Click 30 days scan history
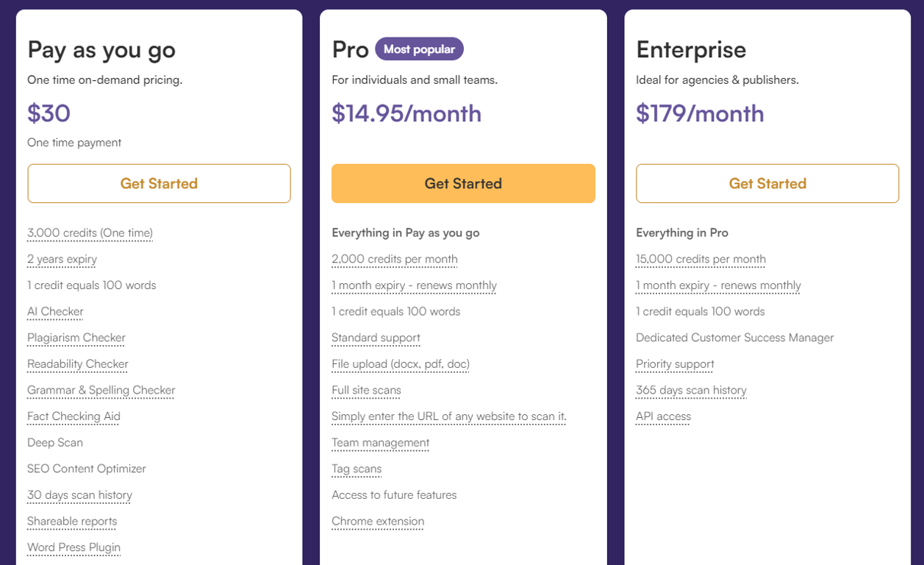Viewport: 924px width, 565px height. tap(79, 495)
